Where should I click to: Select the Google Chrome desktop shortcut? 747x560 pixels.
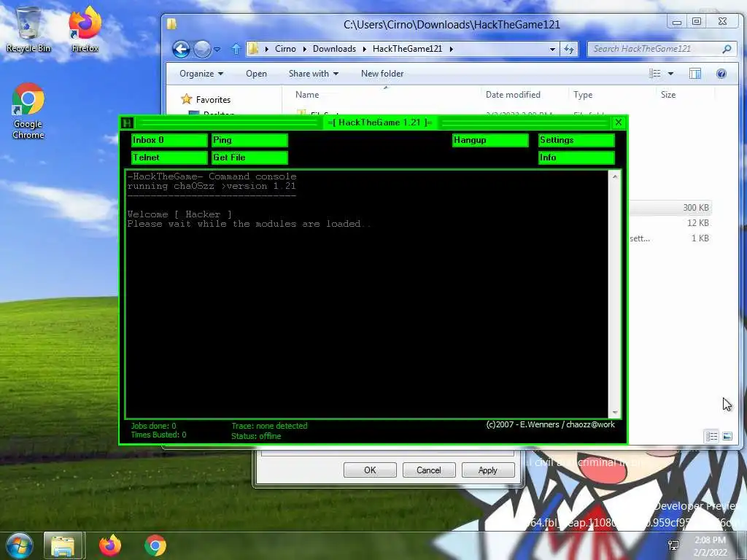pyautogui.click(x=28, y=112)
